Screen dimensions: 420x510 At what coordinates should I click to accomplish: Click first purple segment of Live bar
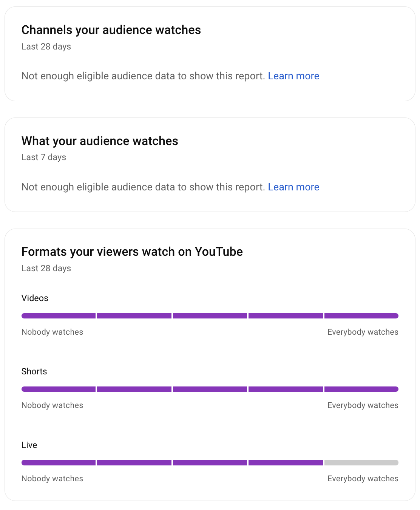pyautogui.click(x=59, y=462)
